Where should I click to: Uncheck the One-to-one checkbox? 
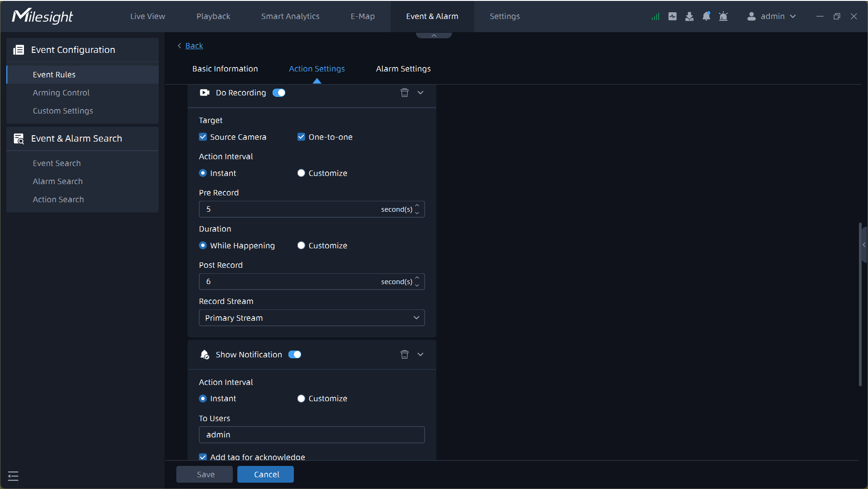tap(301, 137)
